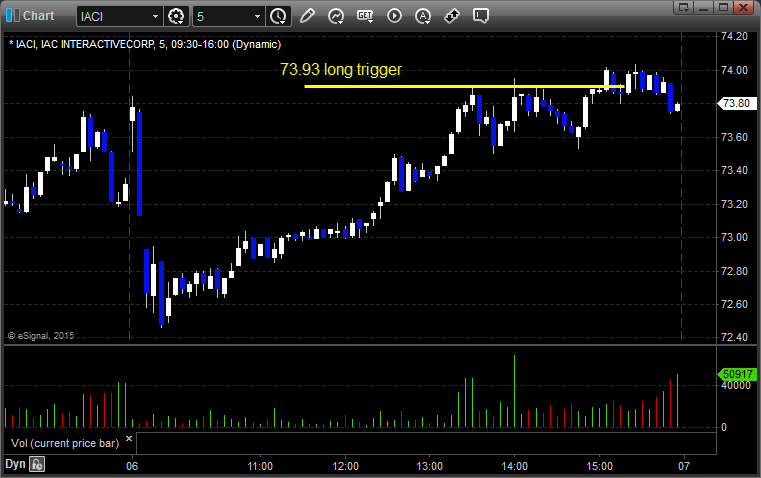This screenshot has width=761, height=478.
Task: Click the 73.00 price axis label
Action: pyautogui.click(x=734, y=237)
